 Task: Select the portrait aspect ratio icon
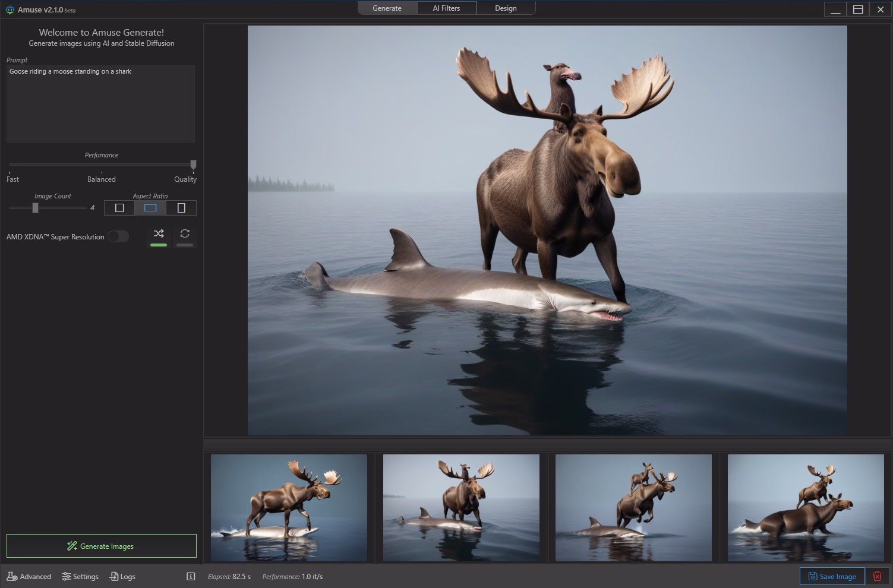[181, 208]
